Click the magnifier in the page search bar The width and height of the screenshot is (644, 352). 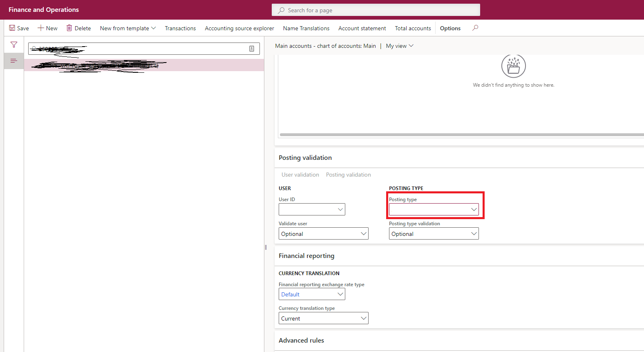pyautogui.click(x=281, y=10)
